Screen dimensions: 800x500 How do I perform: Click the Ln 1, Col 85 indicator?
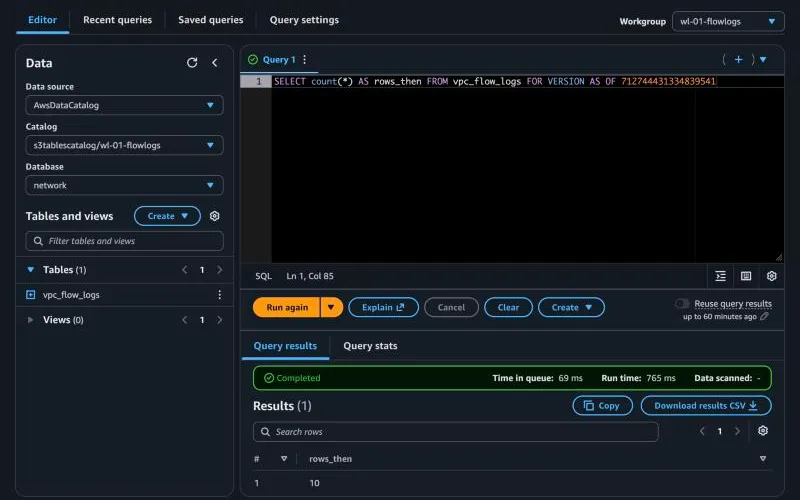click(310, 276)
